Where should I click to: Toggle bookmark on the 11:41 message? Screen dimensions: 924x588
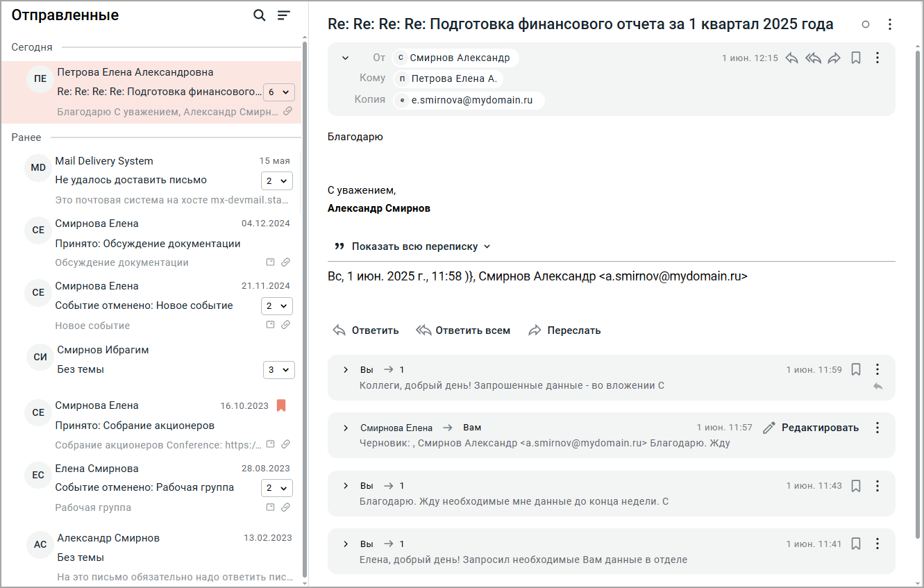pos(856,544)
